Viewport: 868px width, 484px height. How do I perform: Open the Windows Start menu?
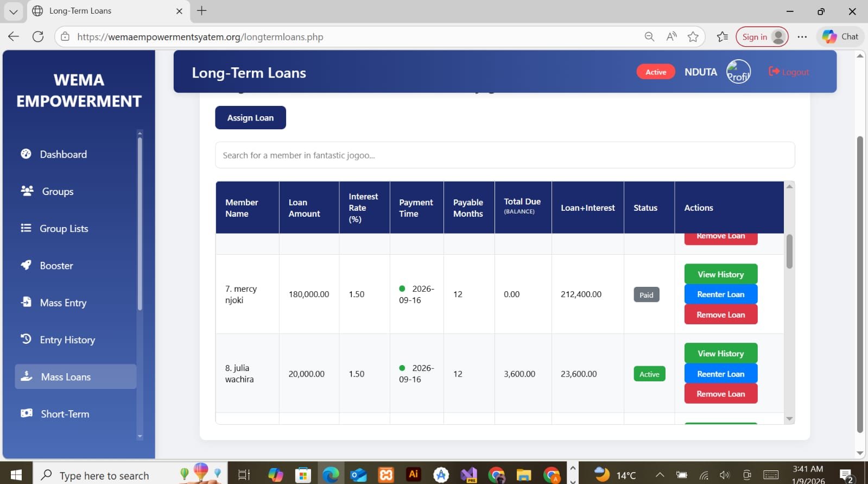click(x=16, y=475)
